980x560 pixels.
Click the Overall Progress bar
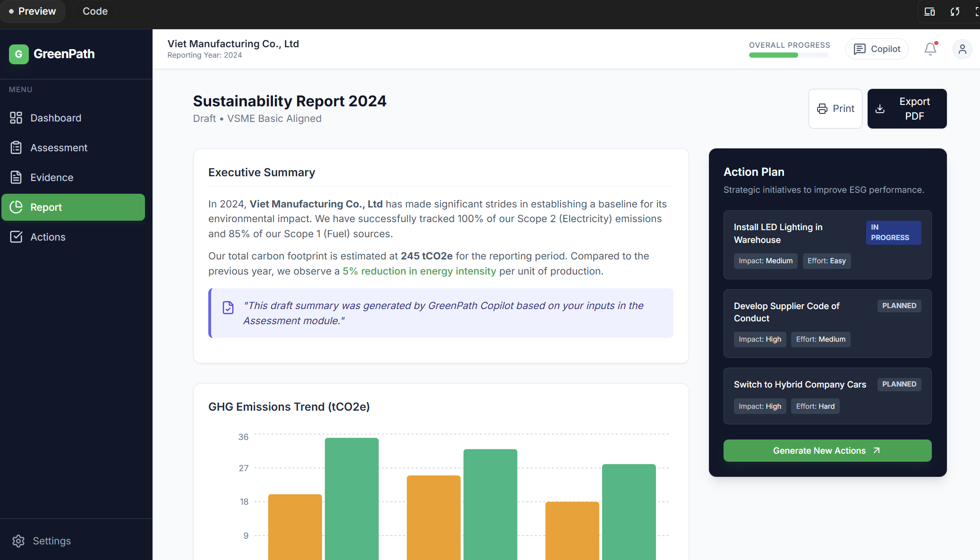point(789,55)
